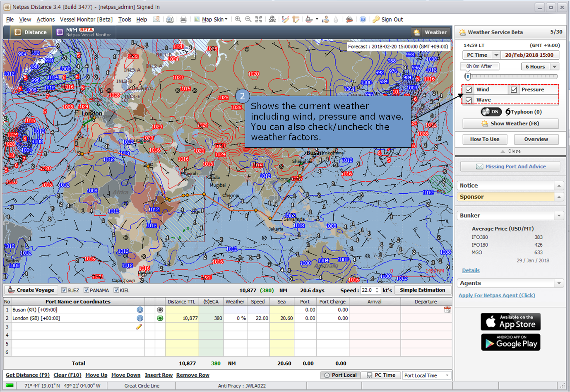Click the piracy skull icon

272,19
